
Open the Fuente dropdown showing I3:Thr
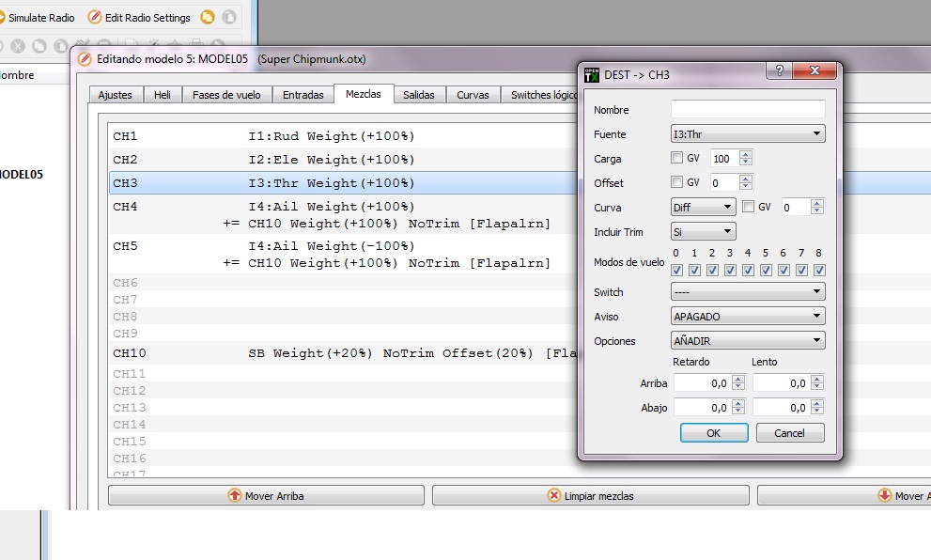click(748, 134)
